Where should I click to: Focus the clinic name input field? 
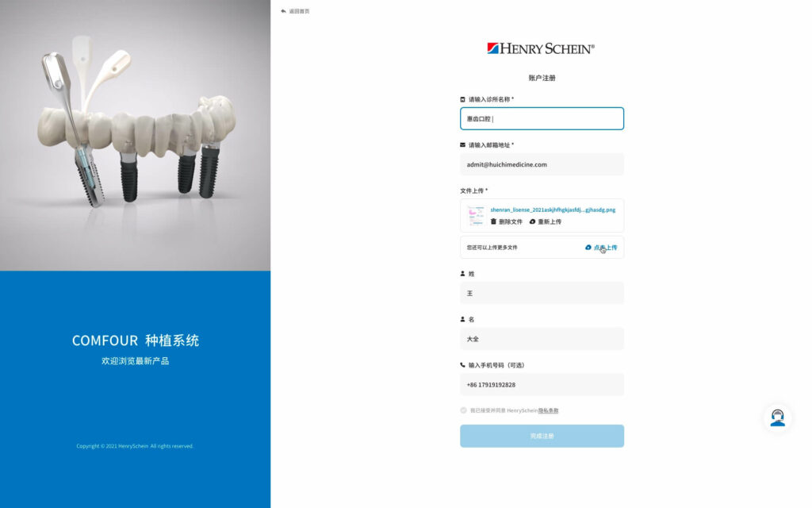point(542,119)
